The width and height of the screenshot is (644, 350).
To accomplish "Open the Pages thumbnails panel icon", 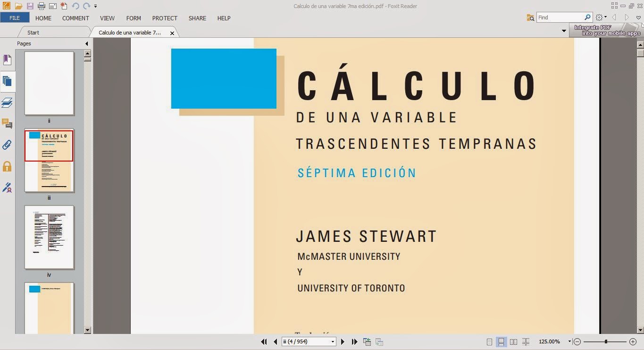I will (x=7, y=81).
